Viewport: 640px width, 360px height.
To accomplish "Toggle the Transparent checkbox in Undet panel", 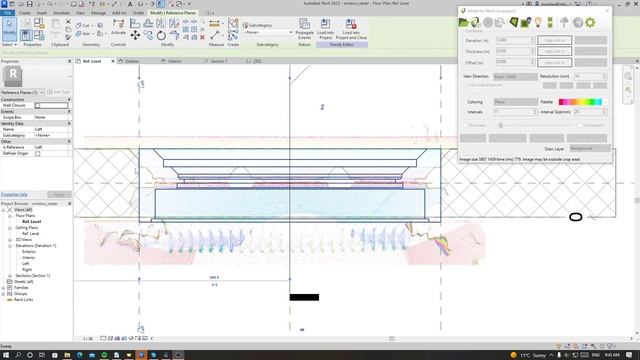I will [580, 125].
